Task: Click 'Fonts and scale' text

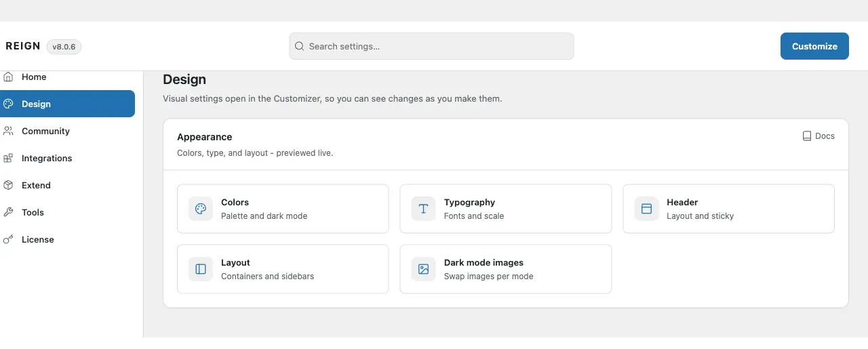Action: [474, 216]
